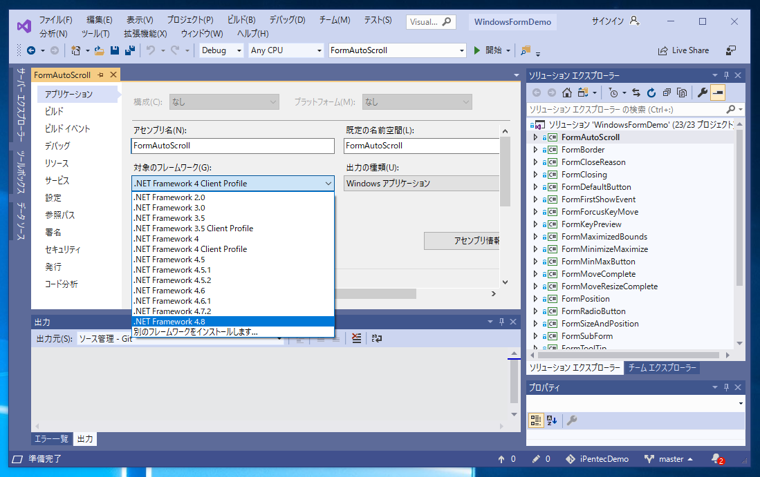Open the ビルド(B) menu
760x477 pixels.
click(241, 20)
